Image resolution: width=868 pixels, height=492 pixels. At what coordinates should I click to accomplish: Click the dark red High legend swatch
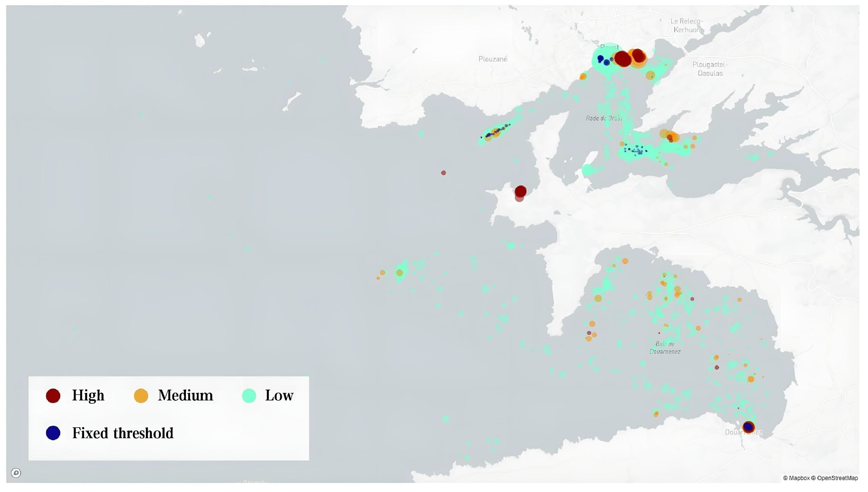(x=53, y=396)
